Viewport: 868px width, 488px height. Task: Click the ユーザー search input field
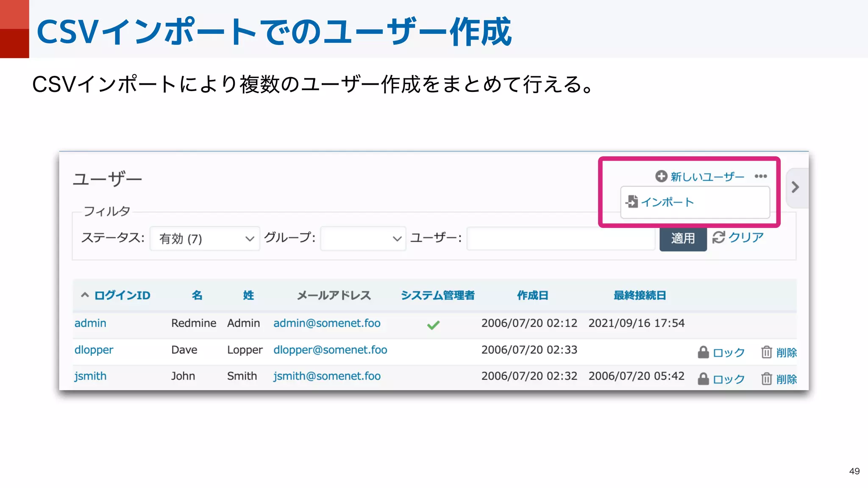[561, 238]
